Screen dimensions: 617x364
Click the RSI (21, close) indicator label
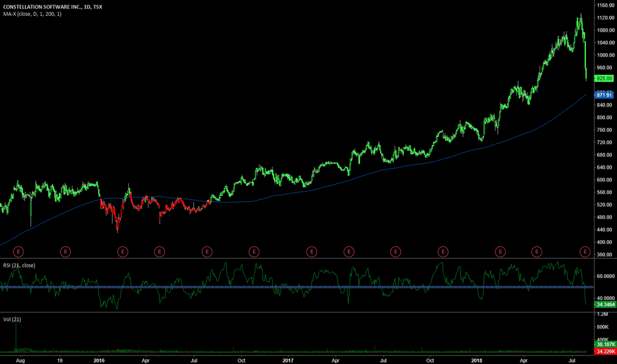(19, 265)
